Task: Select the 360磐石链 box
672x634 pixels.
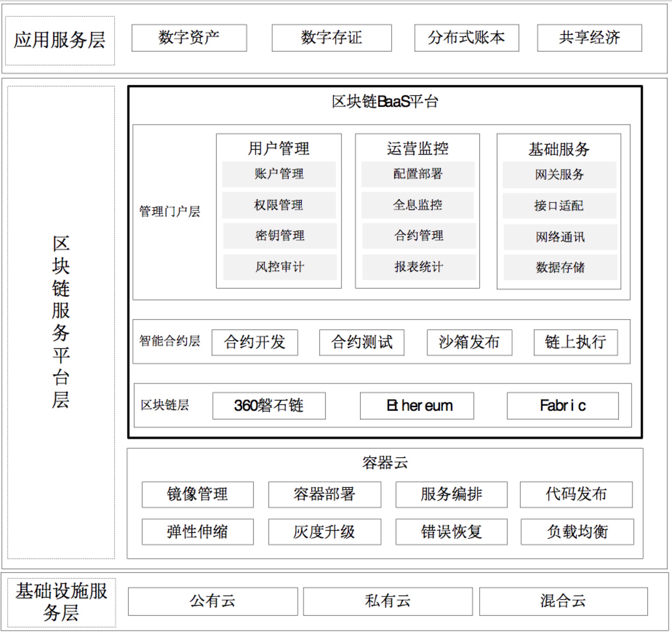Action: pos(269,406)
